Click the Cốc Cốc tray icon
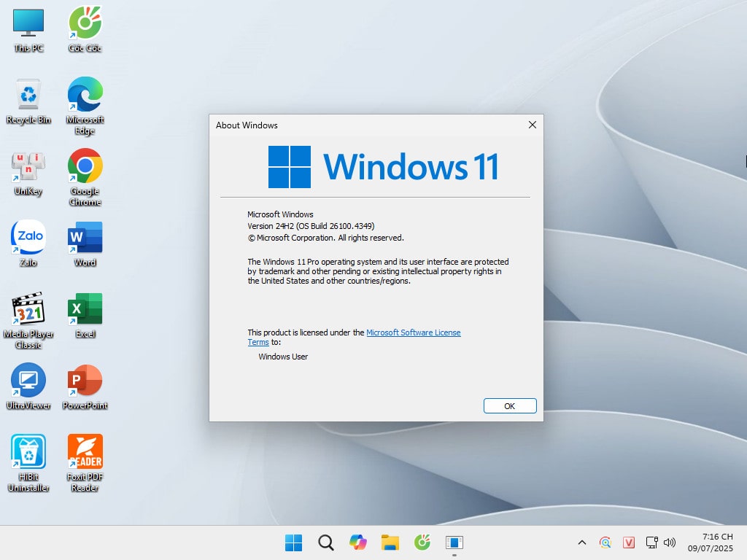The height and width of the screenshot is (560, 747). click(x=605, y=542)
